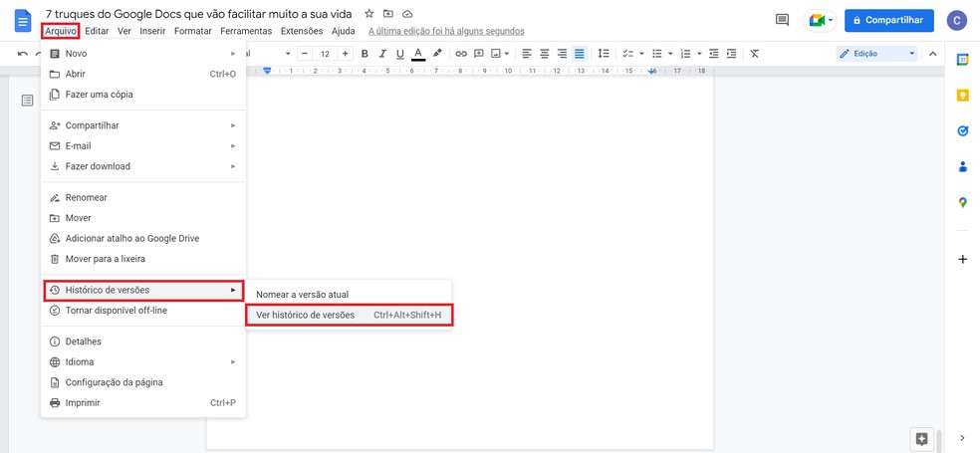
Task: Open comment history icon
Action: point(782,20)
